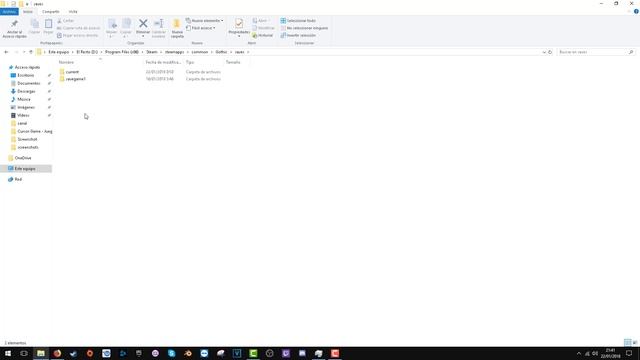Open the Nuevo elemento dropdown
640x360 pixels.
(204, 20)
